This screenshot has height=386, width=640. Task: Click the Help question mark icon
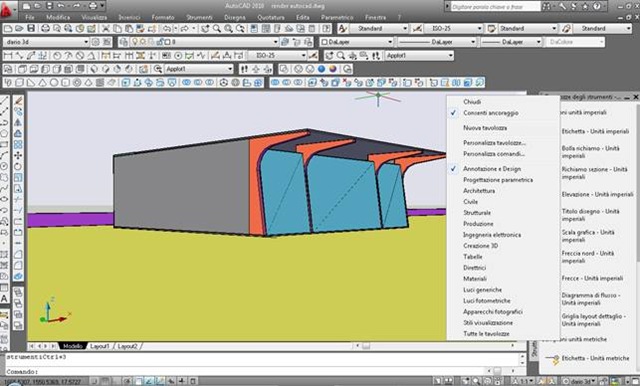point(597,6)
